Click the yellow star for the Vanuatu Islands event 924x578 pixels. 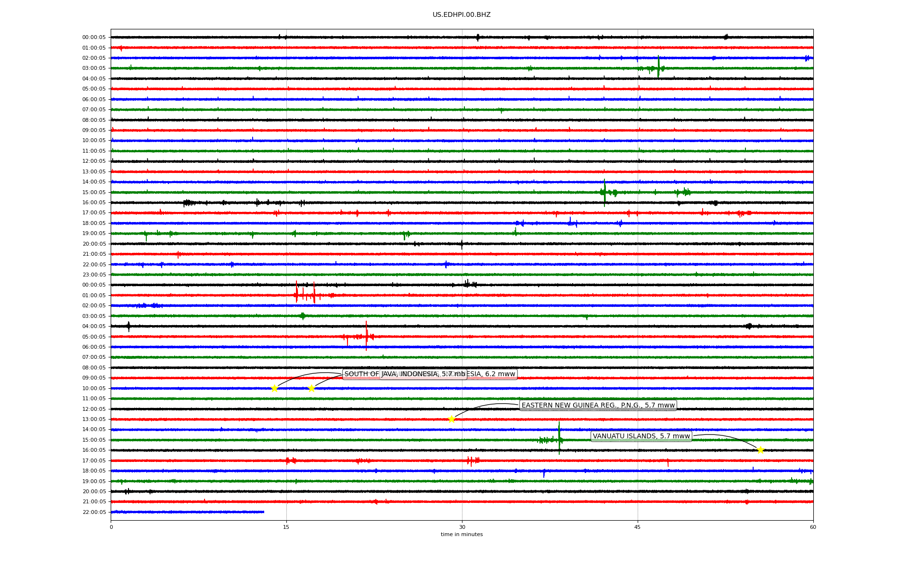(760, 450)
